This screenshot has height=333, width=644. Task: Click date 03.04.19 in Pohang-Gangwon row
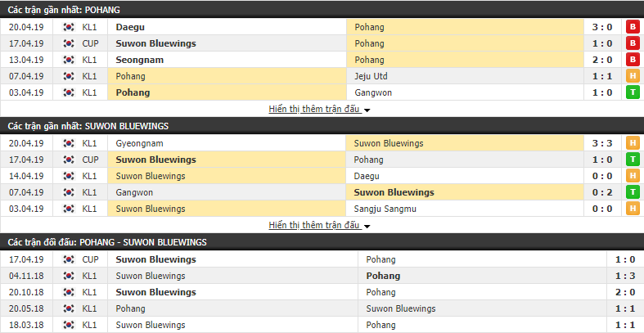click(26, 92)
